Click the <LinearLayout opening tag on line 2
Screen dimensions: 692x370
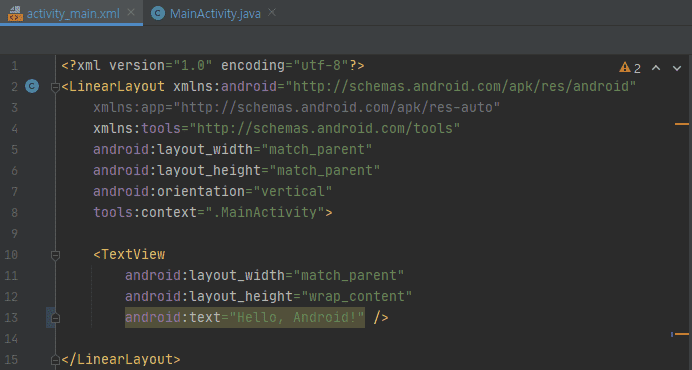click(x=113, y=87)
